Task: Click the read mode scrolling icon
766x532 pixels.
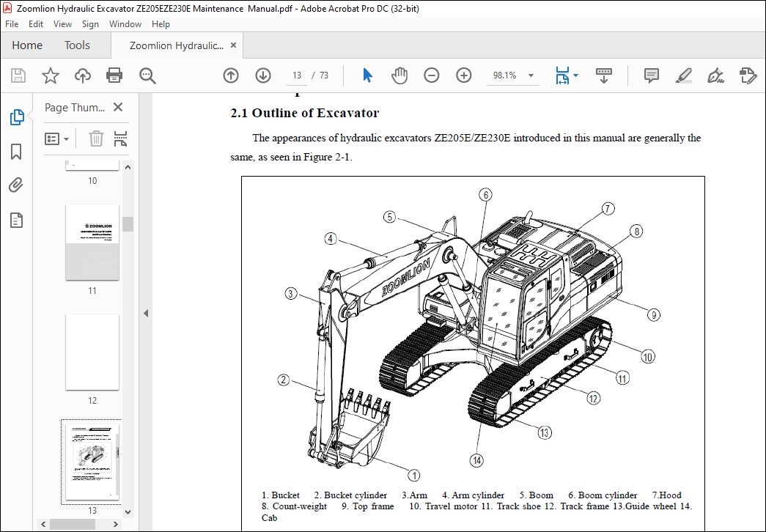Action: [604, 75]
